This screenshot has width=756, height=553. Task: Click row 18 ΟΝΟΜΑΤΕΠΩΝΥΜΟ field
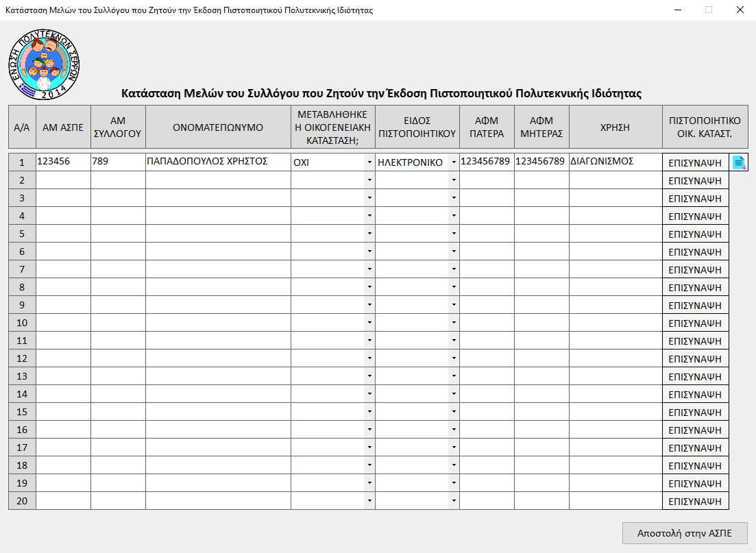tap(218, 466)
